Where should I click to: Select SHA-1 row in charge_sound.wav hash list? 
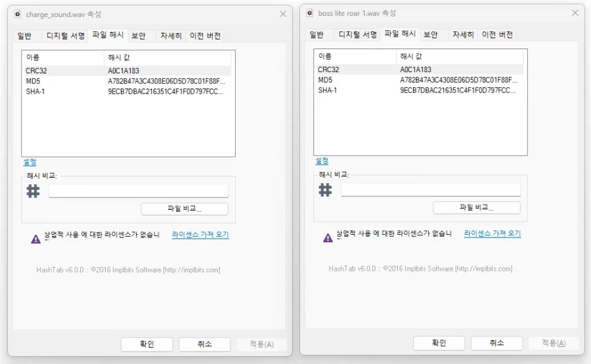[128, 91]
